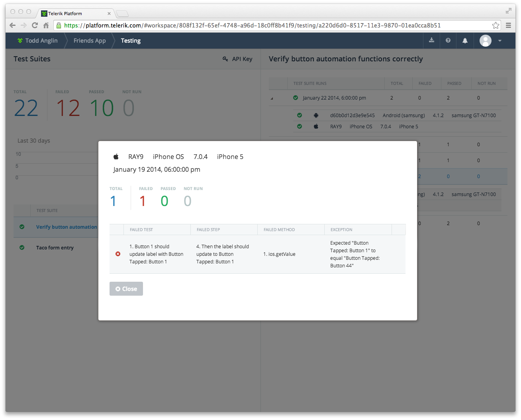This screenshot has height=420, width=521.
Task: Click the user avatar icon
Action: pyautogui.click(x=486, y=41)
